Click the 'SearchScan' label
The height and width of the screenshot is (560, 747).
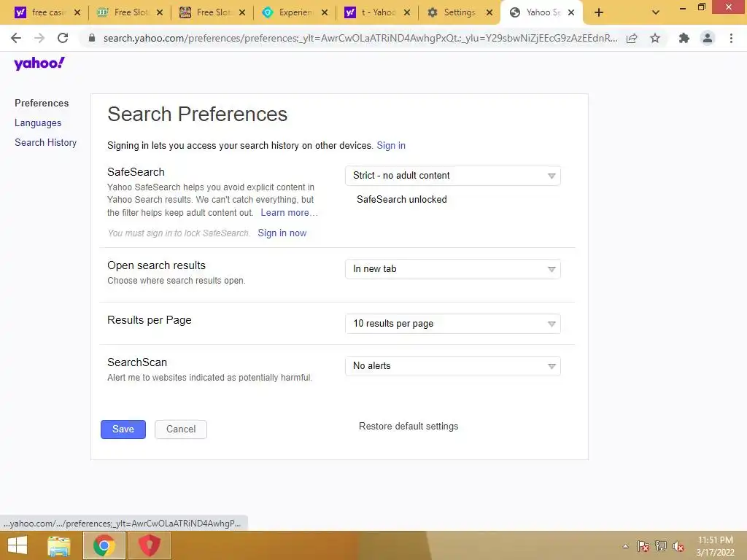point(137,362)
